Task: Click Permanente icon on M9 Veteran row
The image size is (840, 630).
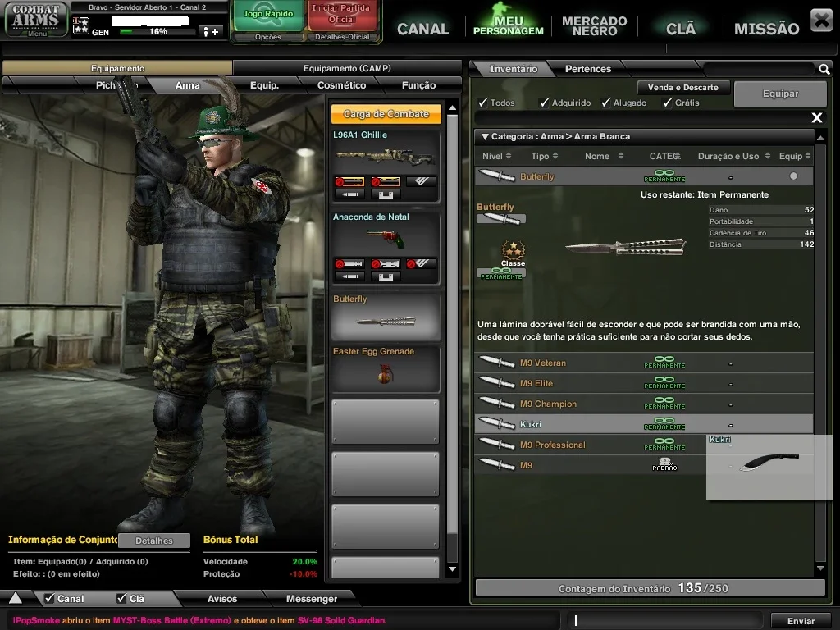Action: (664, 362)
